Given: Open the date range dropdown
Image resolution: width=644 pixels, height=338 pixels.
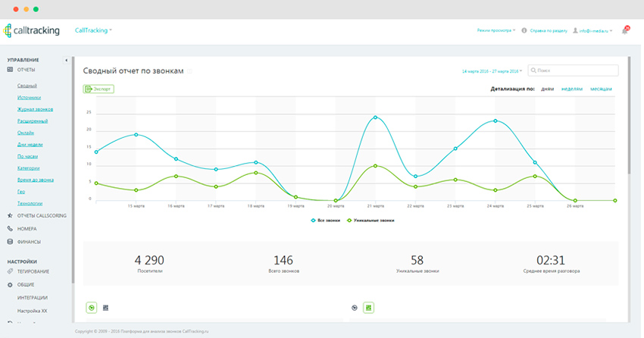Looking at the screenshot, I should pyautogui.click(x=492, y=71).
